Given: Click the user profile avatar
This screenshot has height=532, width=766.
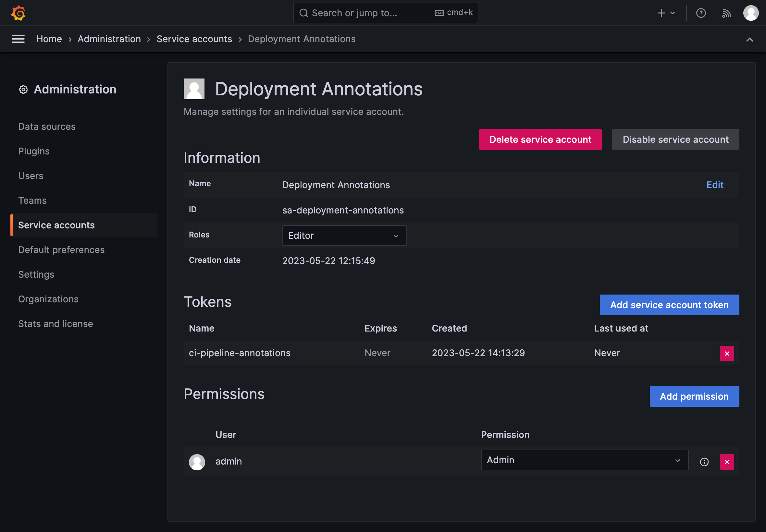Looking at the screenshot, I should [751, 13].
